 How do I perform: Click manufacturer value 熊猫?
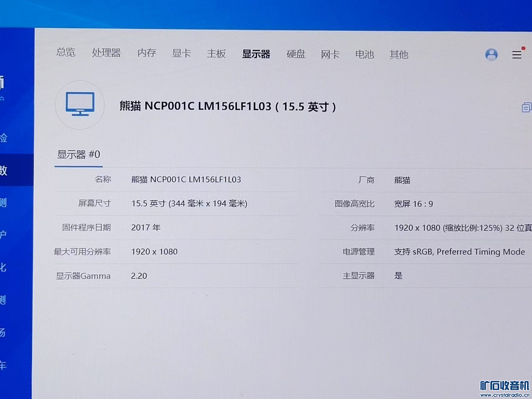(x=402, y=180)
